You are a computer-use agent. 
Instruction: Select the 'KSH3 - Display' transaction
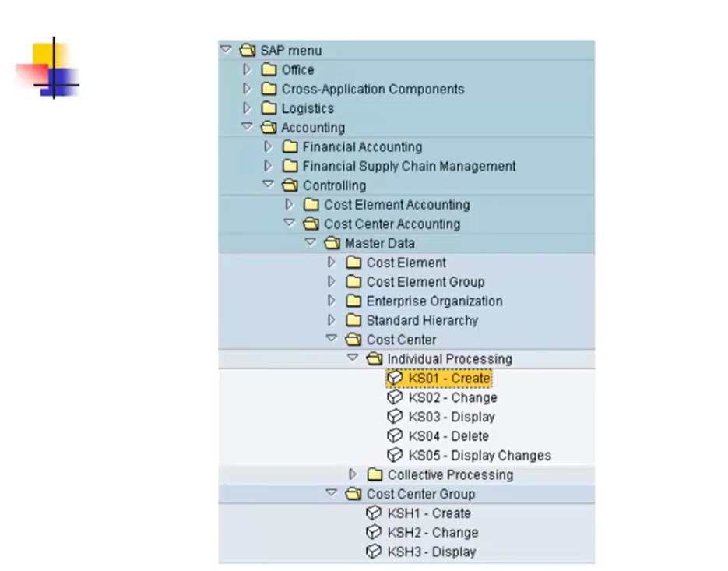coord(432,552)
